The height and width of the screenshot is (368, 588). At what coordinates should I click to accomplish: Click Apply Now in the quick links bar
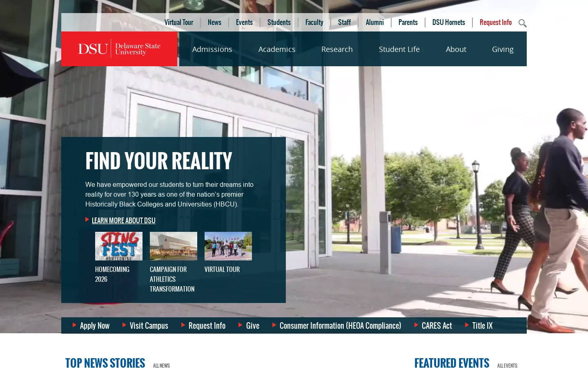click(95, 325)
